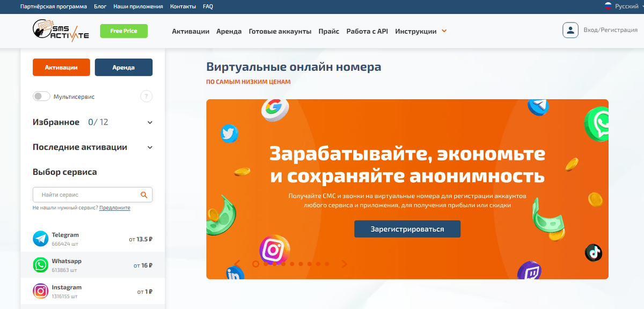
Task: Open Работа с API menu item
Action: click(x=367, y=31)
